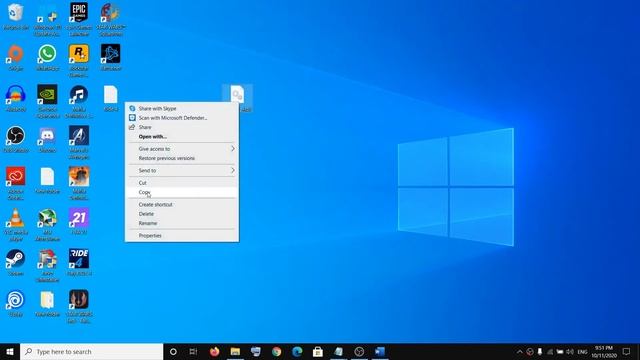The width and height of the screenshot is (640, 360).
Task: Open the Steam desktop shortcut
Action: coord(16,262)
